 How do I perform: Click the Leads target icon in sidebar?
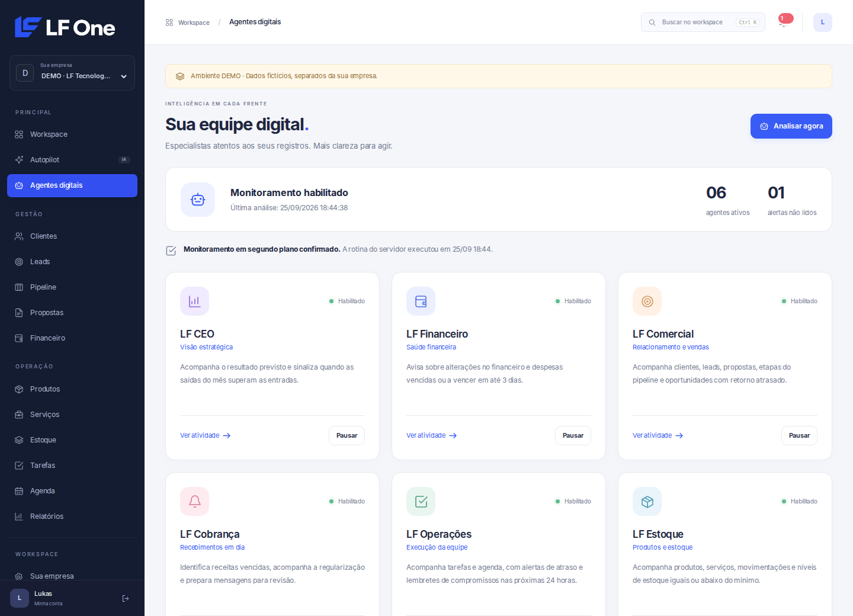click(x=19, y=262)
